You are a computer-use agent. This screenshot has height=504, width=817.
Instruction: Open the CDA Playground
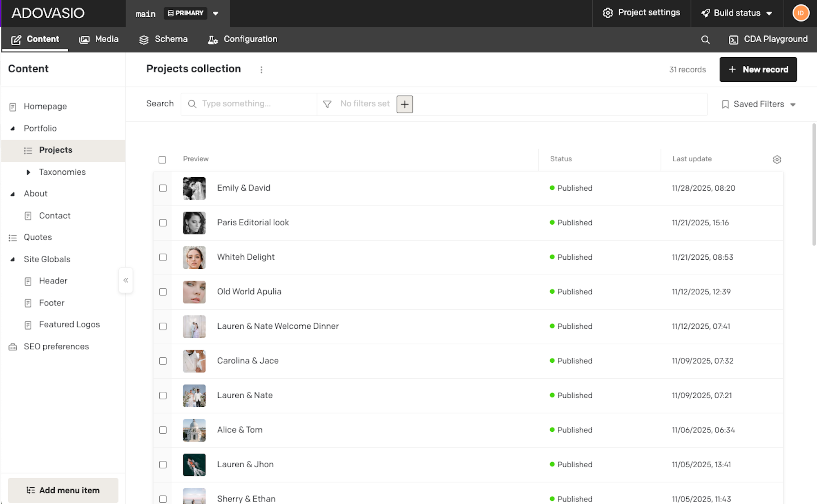coord(768,39)
